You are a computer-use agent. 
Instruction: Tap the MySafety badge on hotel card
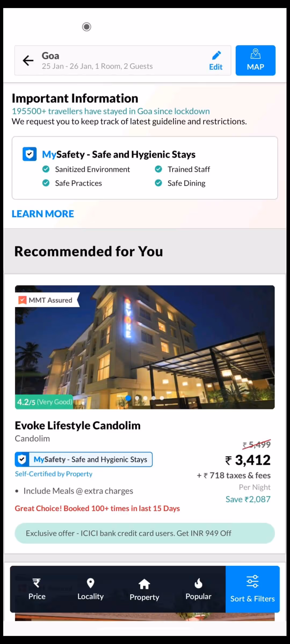click(x=84, y=459)
